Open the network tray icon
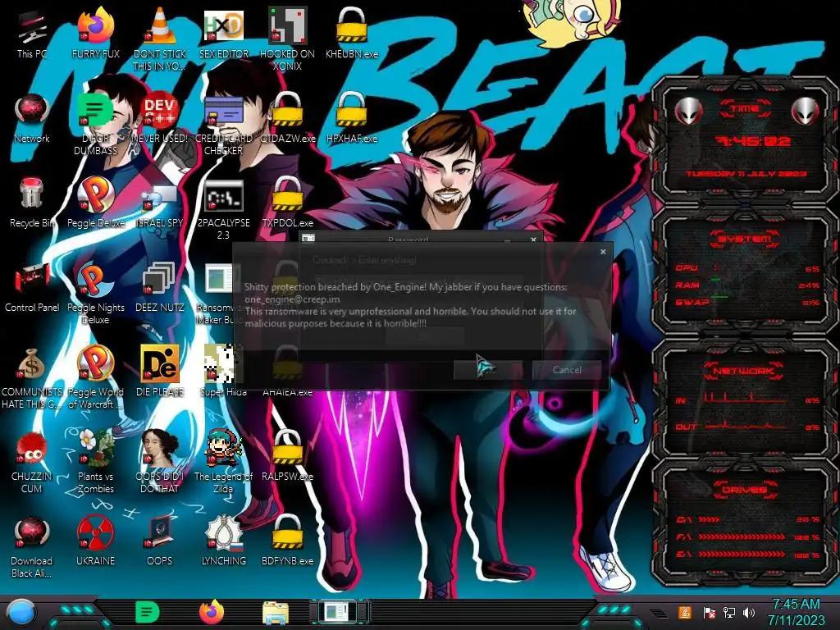 tap(728, 612)
